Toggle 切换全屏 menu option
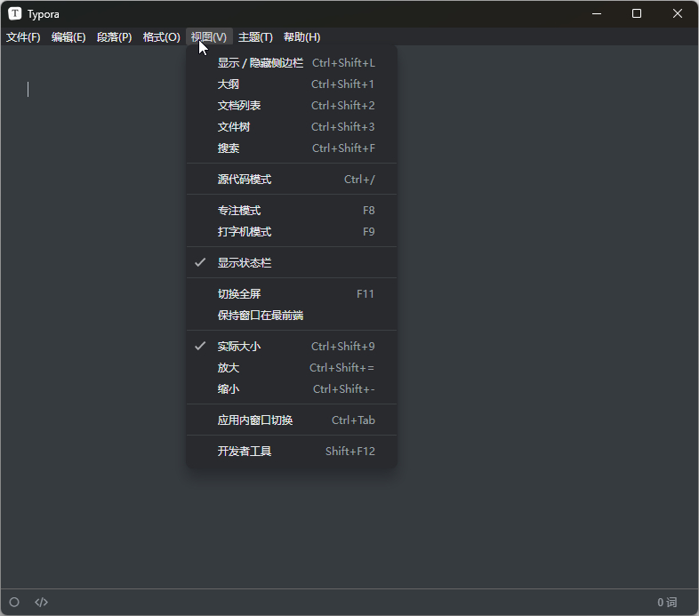The width and height of the screenshot is (699, 616). [x=292, y=294]
